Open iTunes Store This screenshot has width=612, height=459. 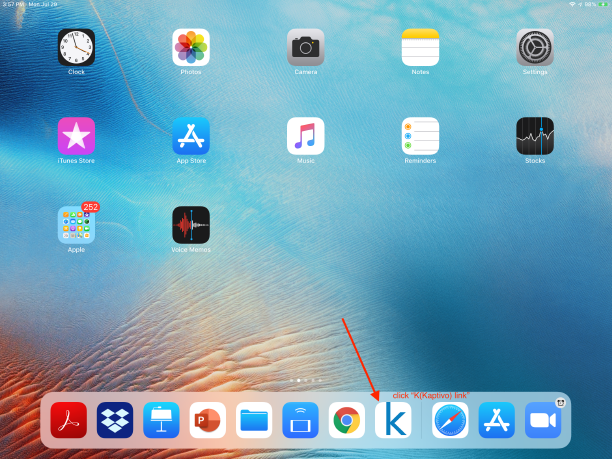[76, 136]
